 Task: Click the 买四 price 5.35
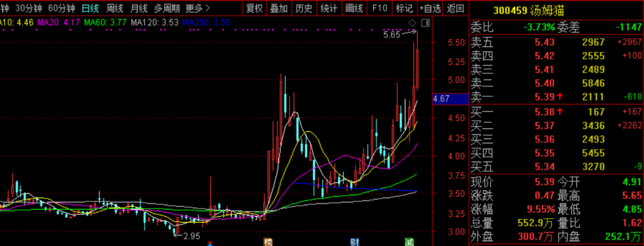point(544,153)
